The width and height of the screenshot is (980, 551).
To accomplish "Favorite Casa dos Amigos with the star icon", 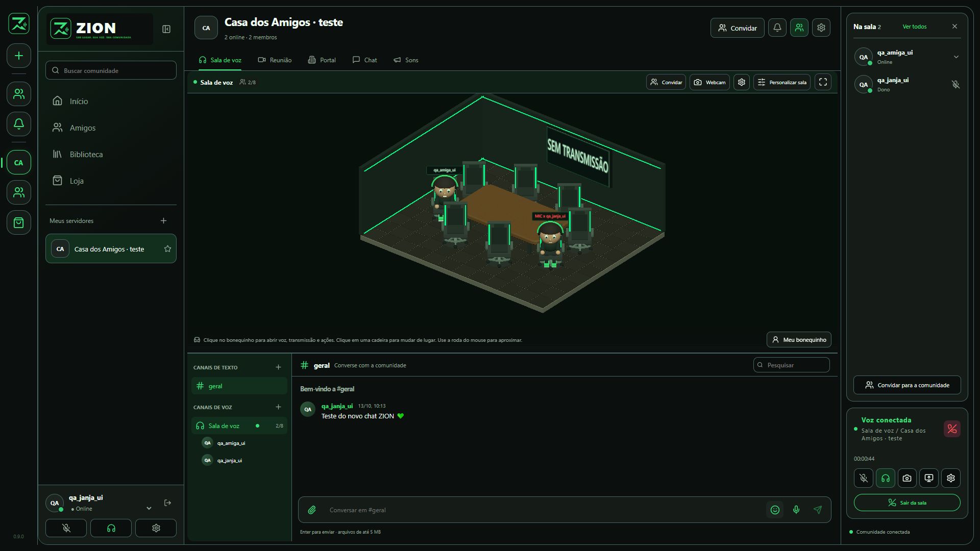I will (x=167, y=249).
